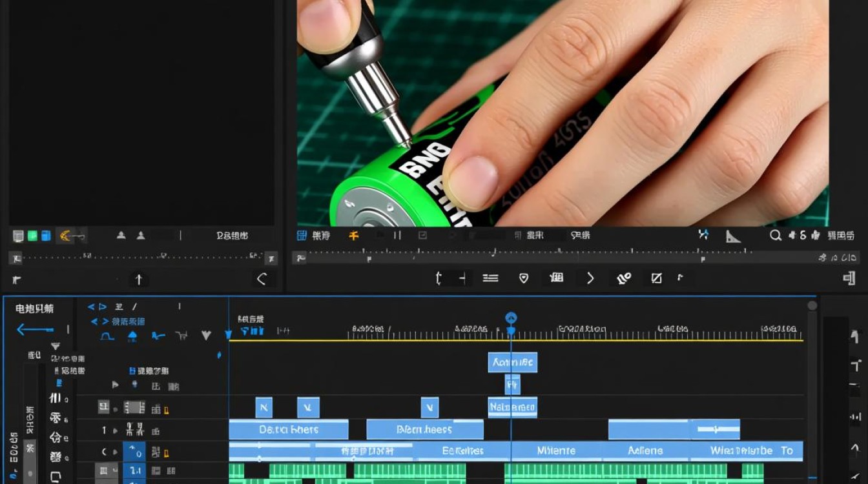Select the Nalaaneno clip under the playhead
The height and width of the screenshot is (484, 868).
click(x=513, y=407)
